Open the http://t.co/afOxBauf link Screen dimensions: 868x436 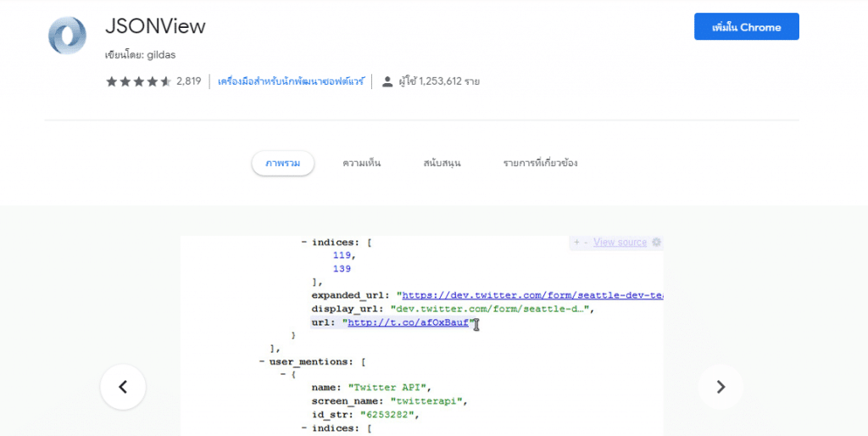click(x=408, y=322)
